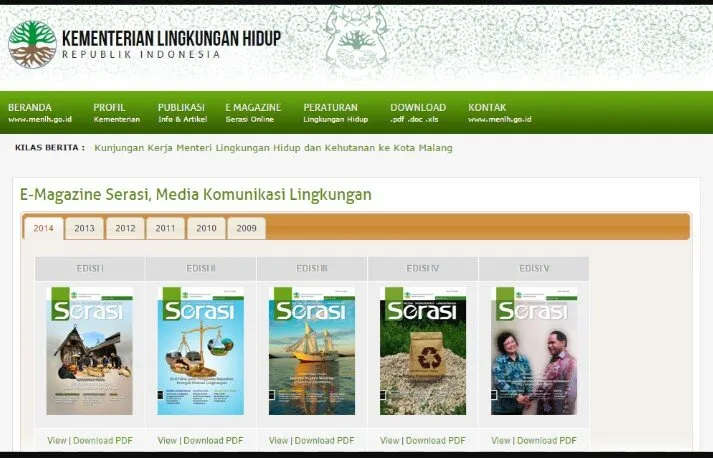Switch to the 2011 tab
713x458 pixels.
pos(166,228)
